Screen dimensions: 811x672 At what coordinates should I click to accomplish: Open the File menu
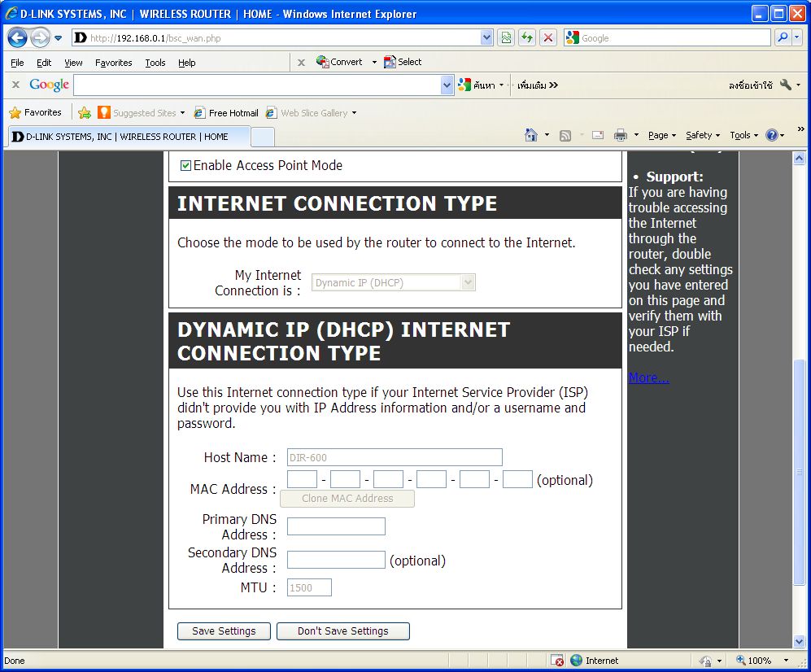coord(17,63)
